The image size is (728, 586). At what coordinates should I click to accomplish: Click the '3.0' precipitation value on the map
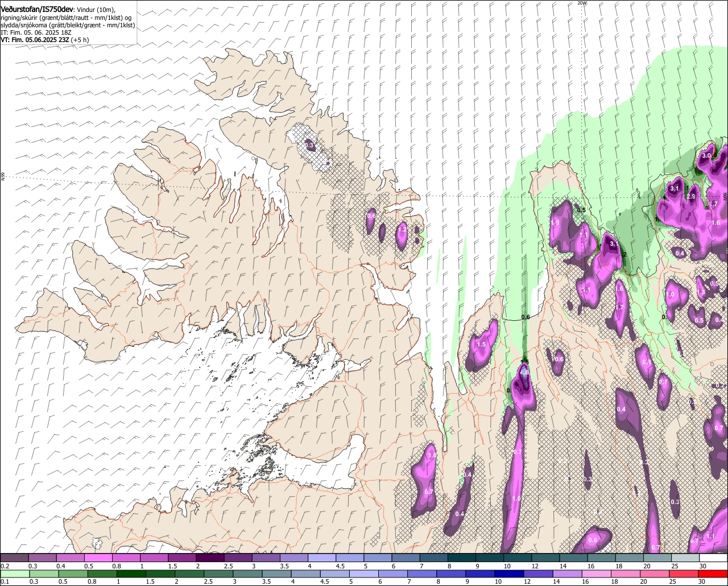[706, 155]
